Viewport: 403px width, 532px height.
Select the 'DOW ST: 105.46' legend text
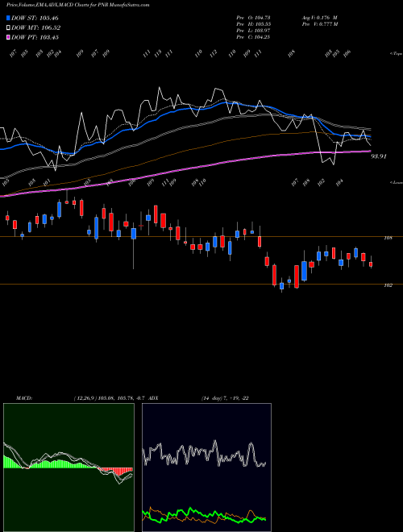pos(35,18)
